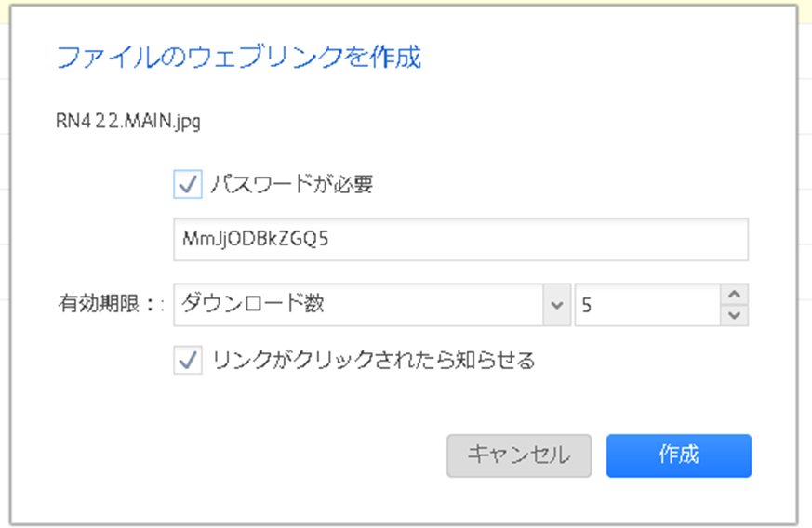812x528 pixels.
Task: Cancel the dialog with キャンセル
Action: (519, 455)
